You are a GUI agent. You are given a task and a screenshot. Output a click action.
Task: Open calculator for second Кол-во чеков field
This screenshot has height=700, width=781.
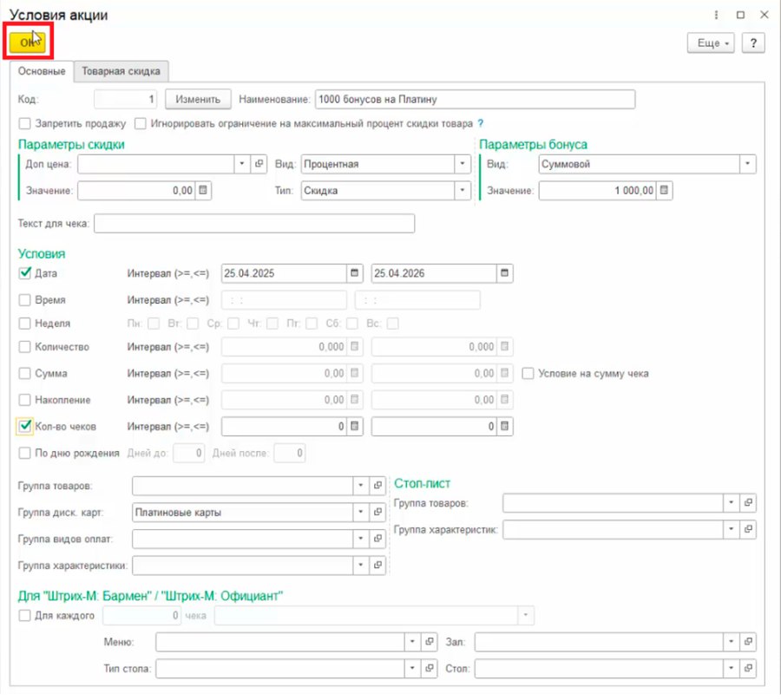coord(504,426)
